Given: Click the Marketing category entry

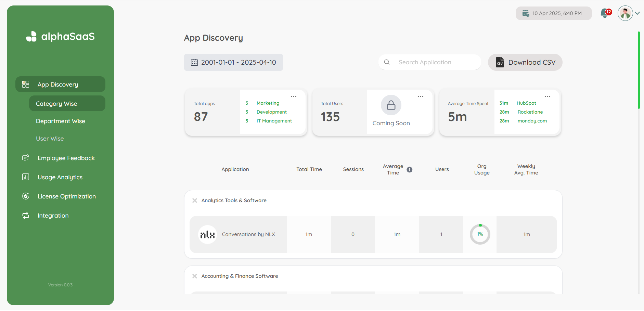Looking at the screenshot, I should (268, 103).
